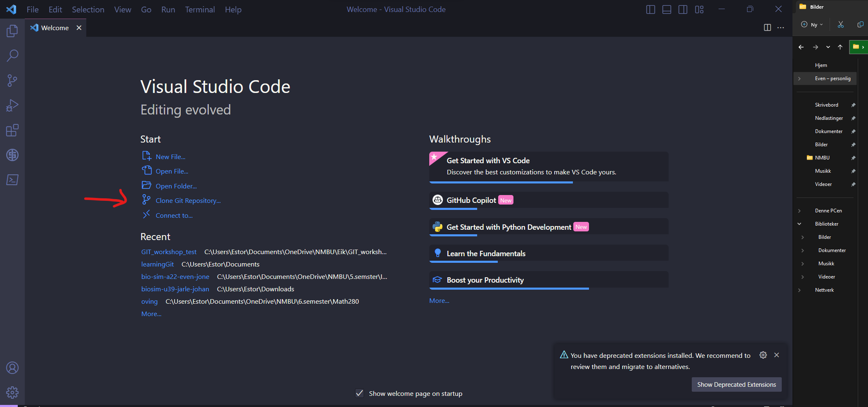Toggle the secondary side bar layout icon
This screenshot has height=407, width=868.
pyautogui.click(x=683, y=10)
